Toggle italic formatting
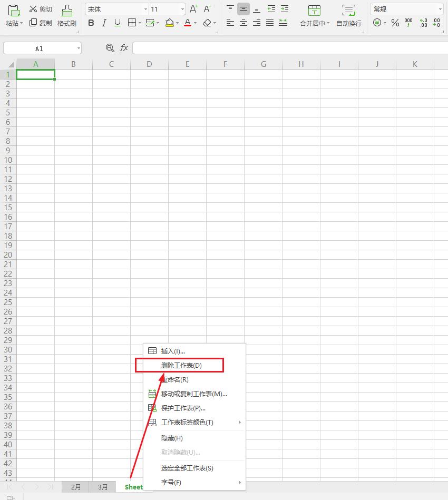The width and height of the screenshot is (448, 500). pyautogui.click(x=104, y=23)
